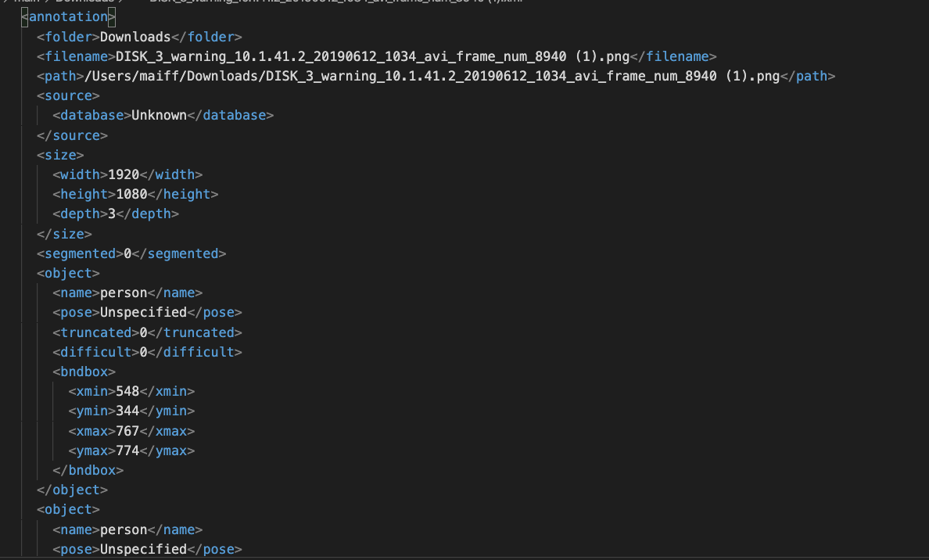Place cursor on ymax value 774
Viewport: 929px width, 560px height.
[x=127, y=451]
